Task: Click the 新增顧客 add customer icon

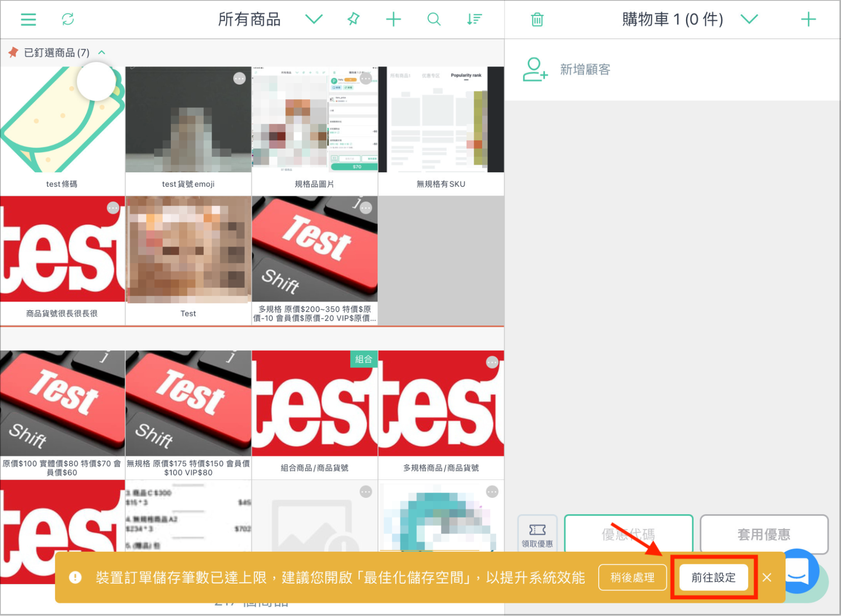Action: pos(535,69)
